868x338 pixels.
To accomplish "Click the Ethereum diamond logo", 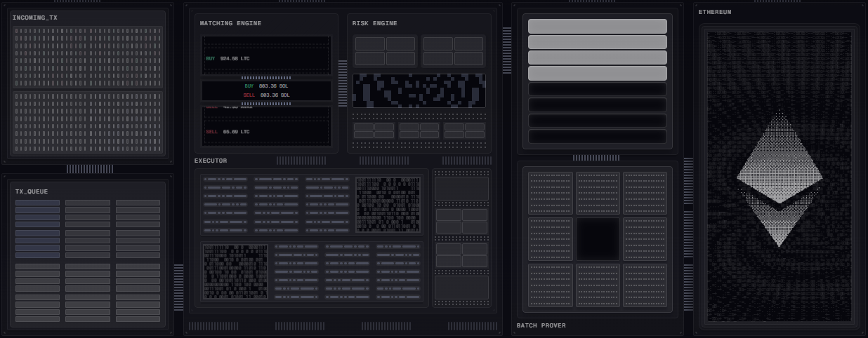I will point(779,179).
